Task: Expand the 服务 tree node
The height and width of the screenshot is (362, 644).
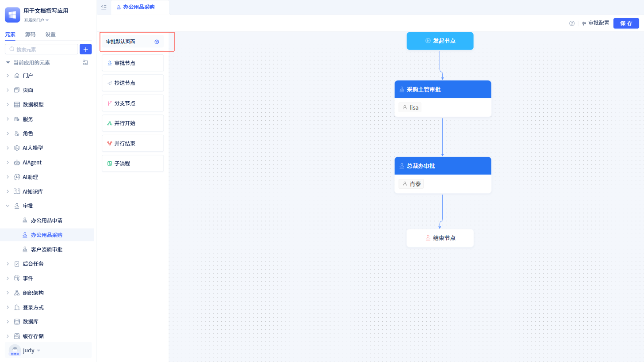Action: [x=8, y=119]
